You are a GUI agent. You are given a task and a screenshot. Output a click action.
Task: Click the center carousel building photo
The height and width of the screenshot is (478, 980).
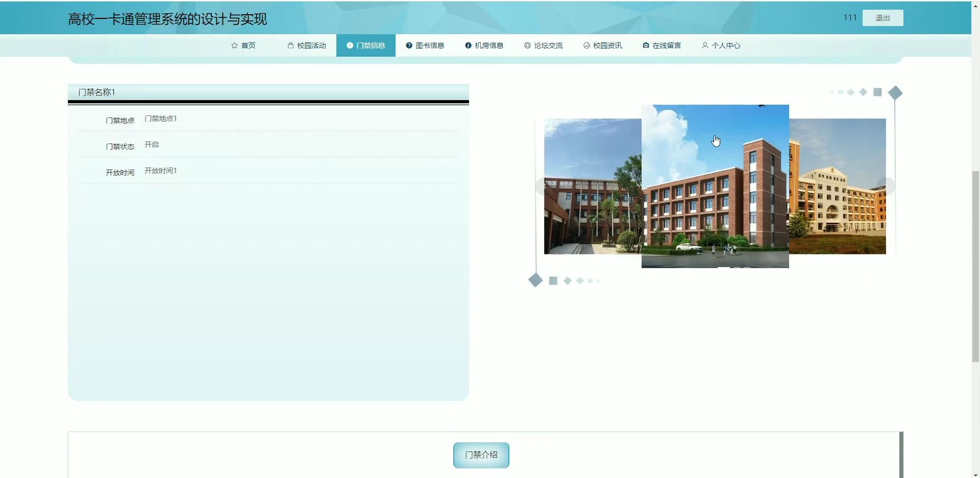[715, 186]
